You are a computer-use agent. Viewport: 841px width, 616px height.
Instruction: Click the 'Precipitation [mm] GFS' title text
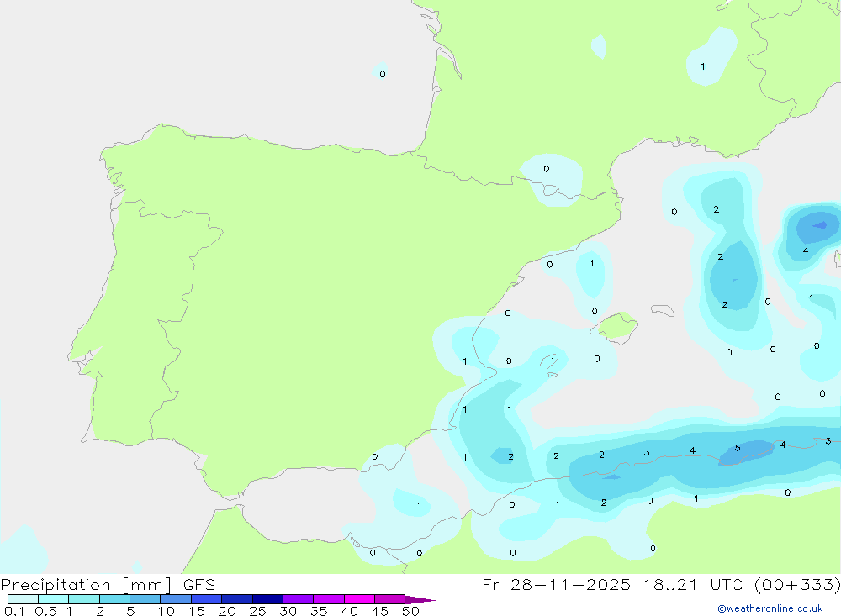[x=108, y=584]
